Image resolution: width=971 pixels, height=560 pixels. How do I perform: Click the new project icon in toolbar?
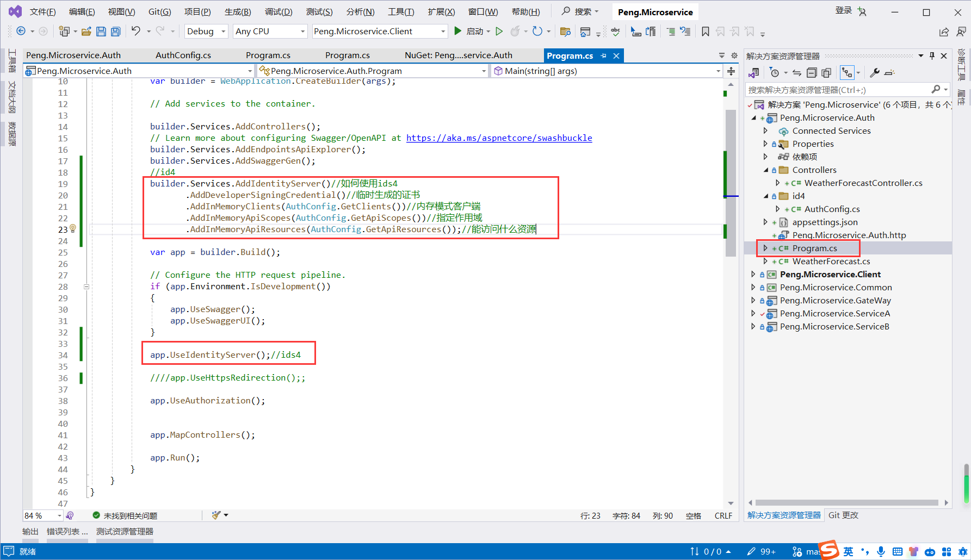(x=64, y=32)
